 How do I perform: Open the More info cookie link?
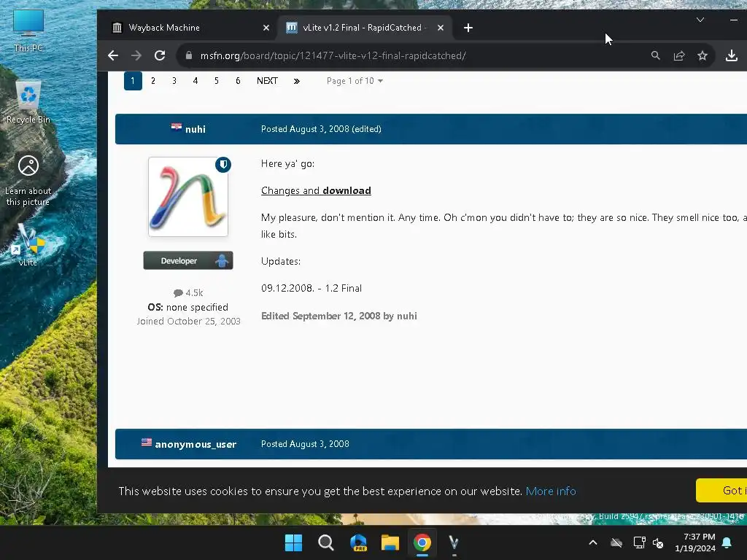pos(551,491)
